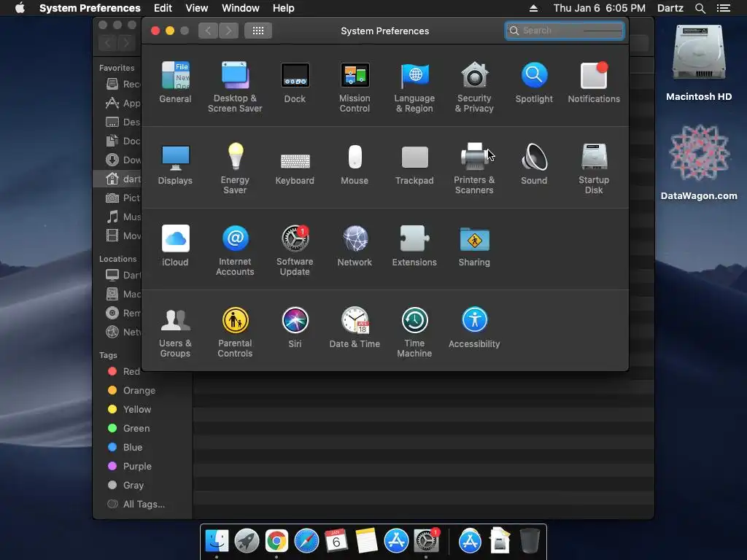Open Internet Accounts preferences

[x=235, y=251]
